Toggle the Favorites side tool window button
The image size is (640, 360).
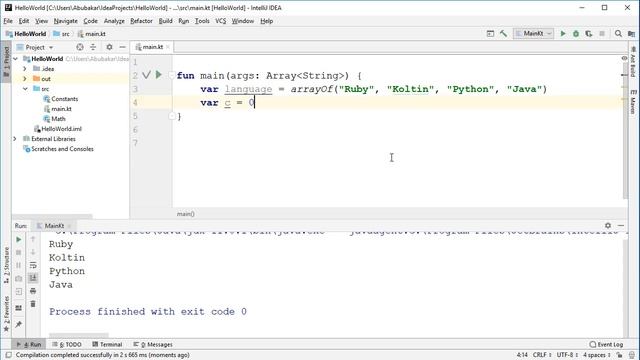(x=6, y=314)
